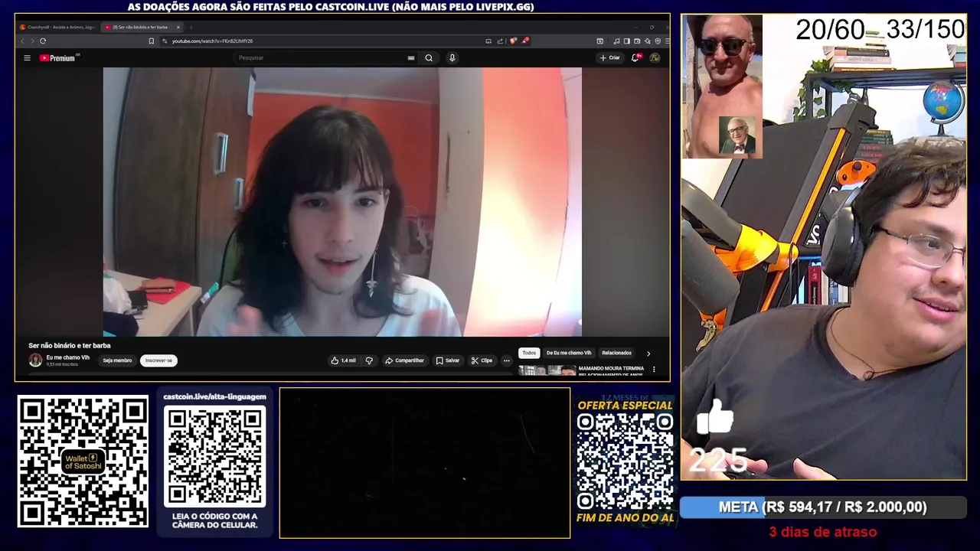The image size is (980, 551).
Task: Open YouTube notifications bell
Action: coord(635,57)
